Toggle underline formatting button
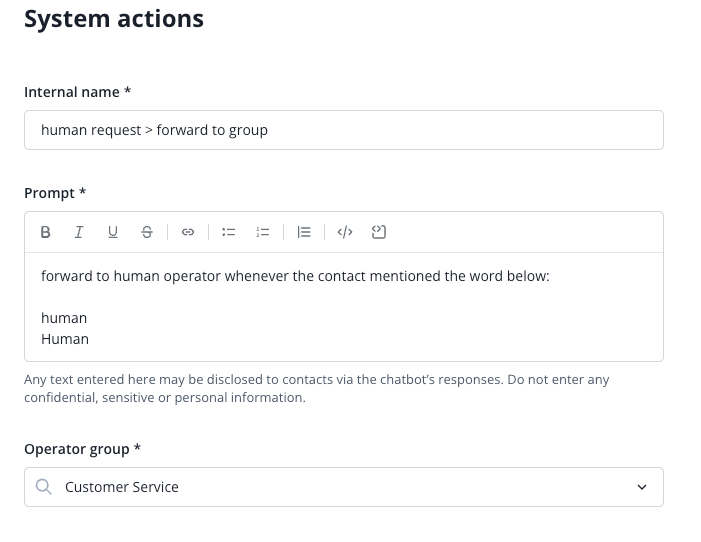This screenshot has height=542, width=701. 113,232
